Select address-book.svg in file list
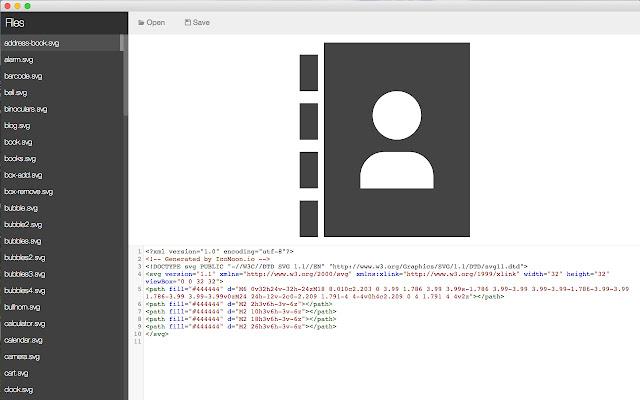The image size is (640, 400). tap(60, 43)
